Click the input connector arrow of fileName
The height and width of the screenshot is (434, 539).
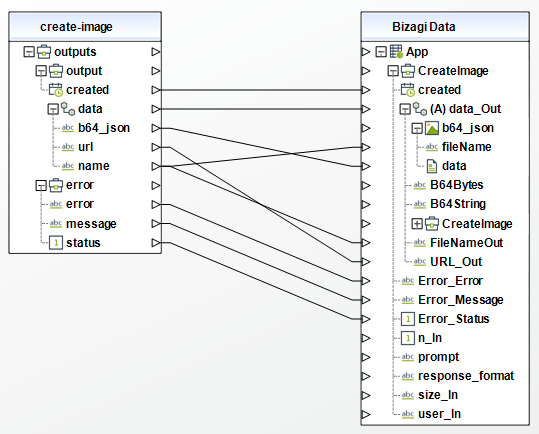click(x=366, y=147)
